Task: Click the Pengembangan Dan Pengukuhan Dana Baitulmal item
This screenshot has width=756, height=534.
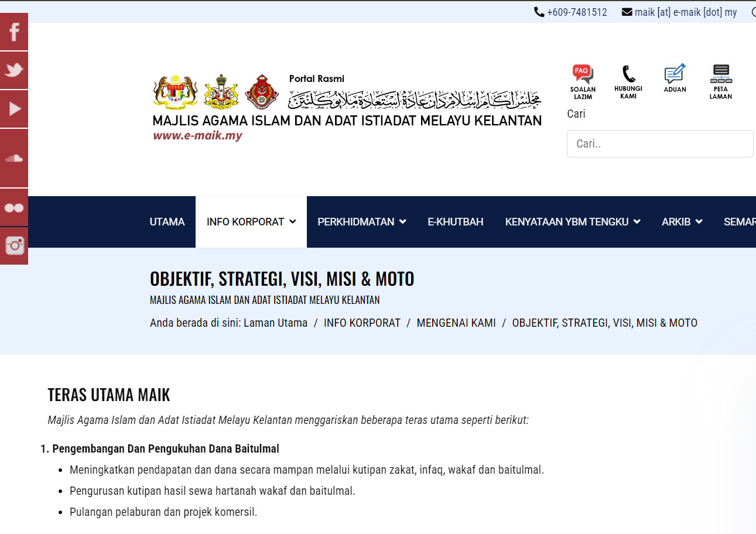Action: (x=166, y=449)
